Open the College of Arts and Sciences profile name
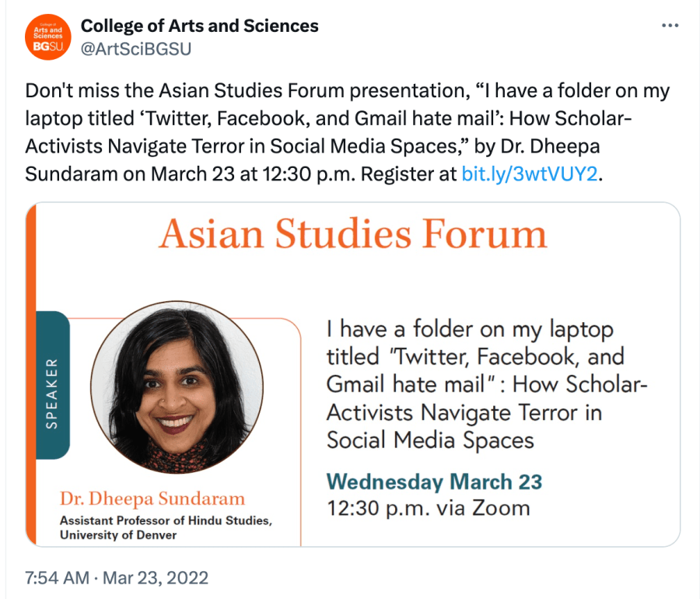Image resolution: width=700 pixels, height=599 pixels. (x=200, y=26)
